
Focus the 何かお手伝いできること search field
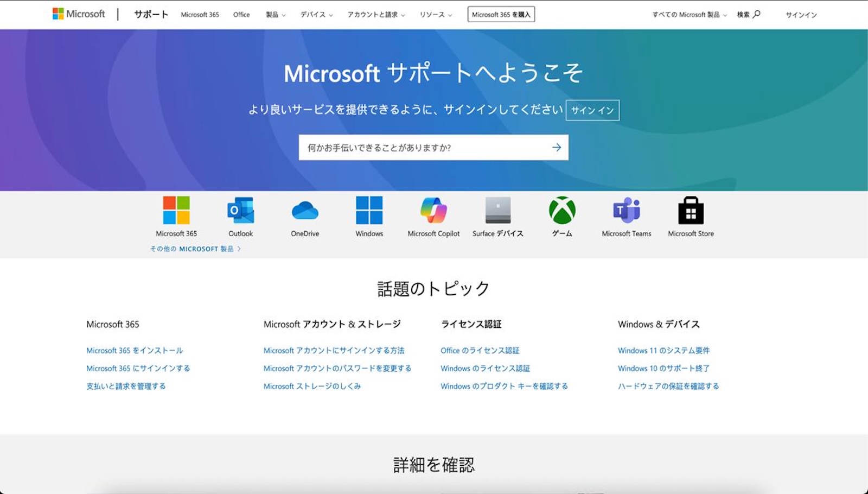[x=423, y=148]
